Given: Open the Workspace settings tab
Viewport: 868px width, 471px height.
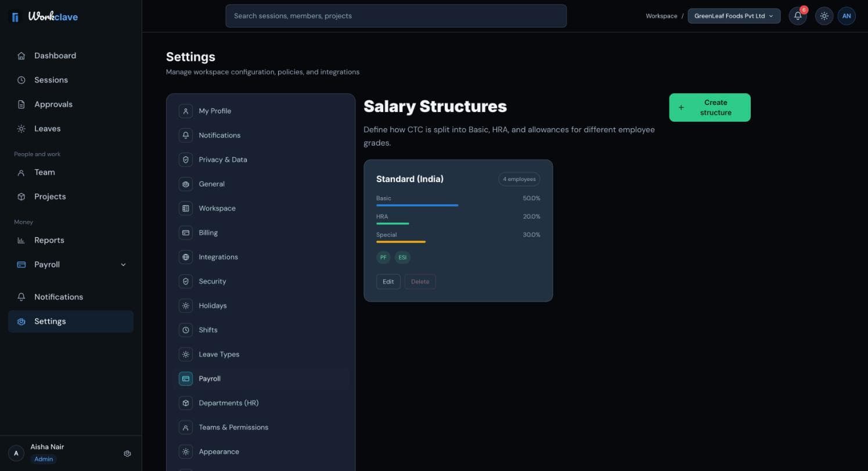Looking at the screenshot, I should (261, 208).
